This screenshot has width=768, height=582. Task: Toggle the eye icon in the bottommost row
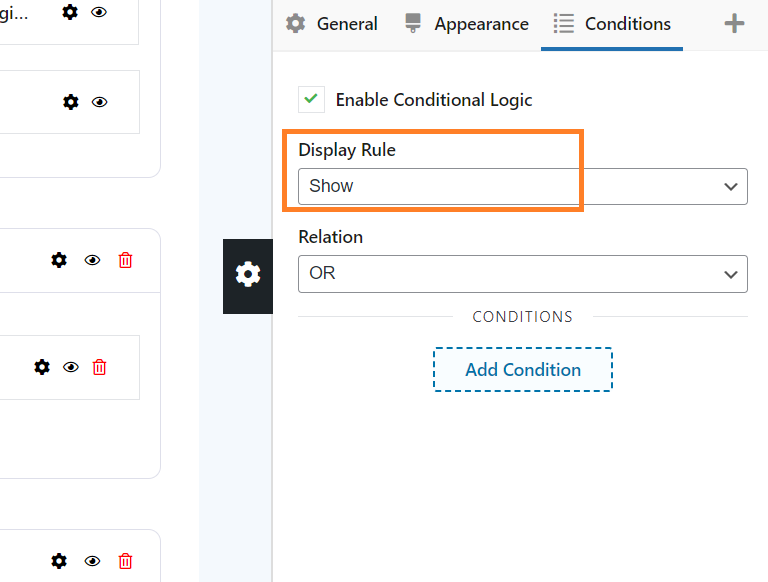point(92,561)
